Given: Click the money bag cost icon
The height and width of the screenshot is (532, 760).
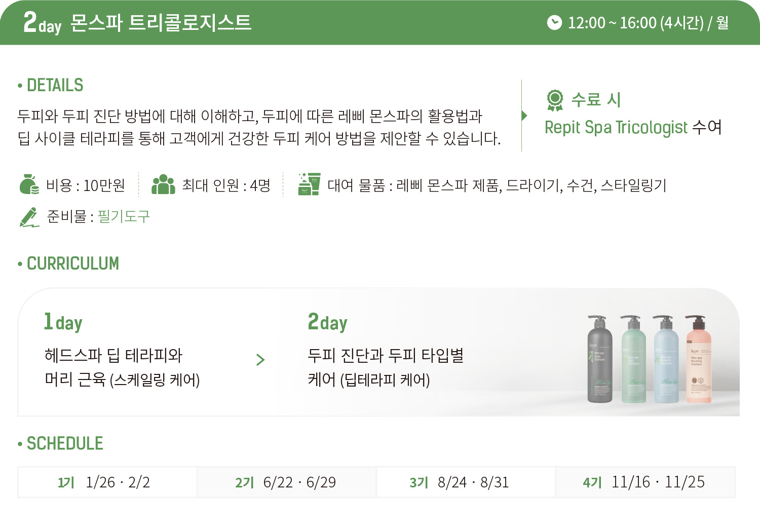Looking at the screenshot, I should click(29, 184).
